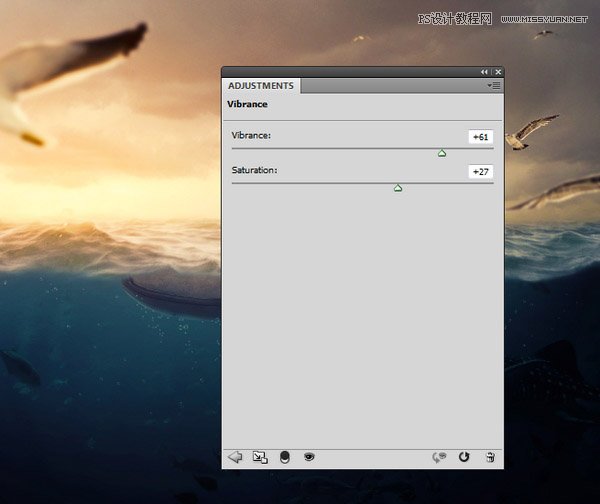Screen dimensions: 600x504
Task: Return to the adjustment list with the back arrow
Action: click(236, 457)
